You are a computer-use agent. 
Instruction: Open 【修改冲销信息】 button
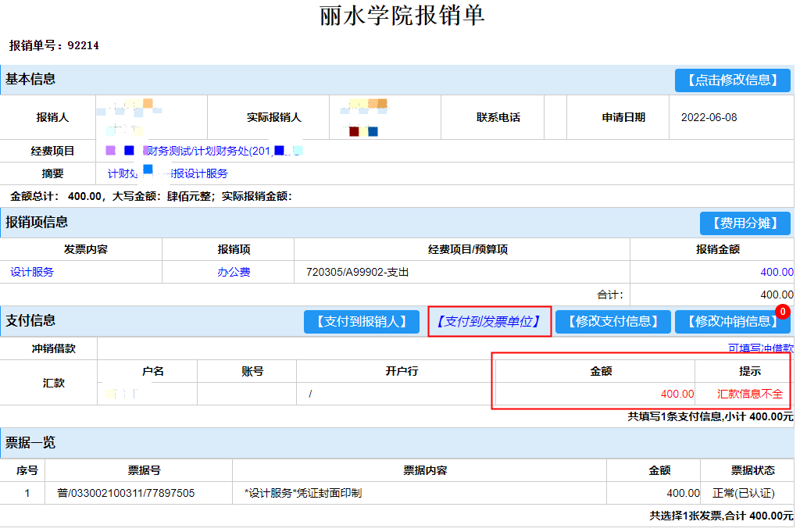point(732,321)
